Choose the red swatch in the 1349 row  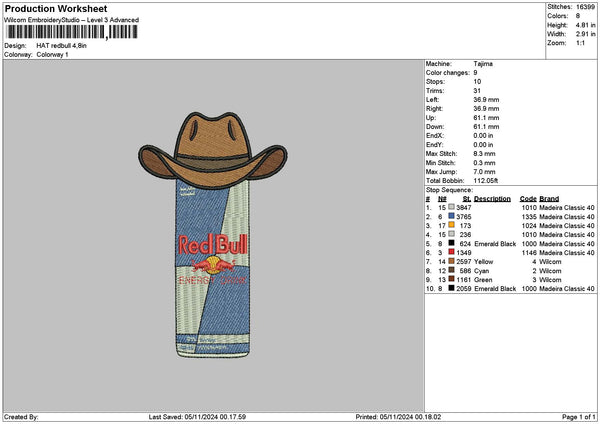(x=452, y=252)
